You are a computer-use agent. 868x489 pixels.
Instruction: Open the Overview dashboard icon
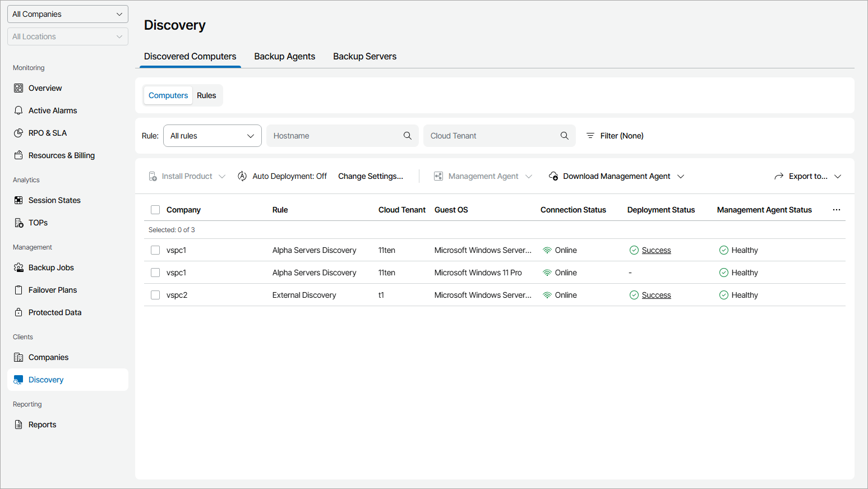(19, 88)
